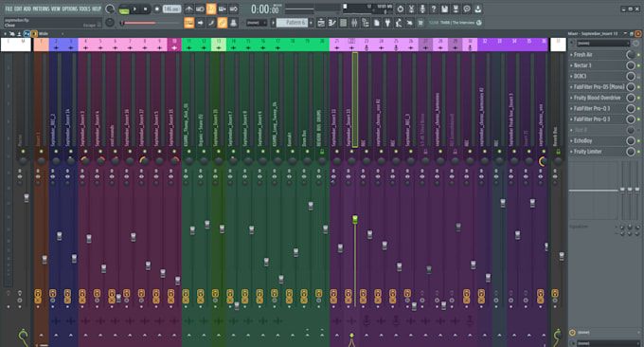Image resolution: width=644 pixels, height=347 pixels.
Task: Click the selected insert 22 green fader
Action: coord(355,220)
